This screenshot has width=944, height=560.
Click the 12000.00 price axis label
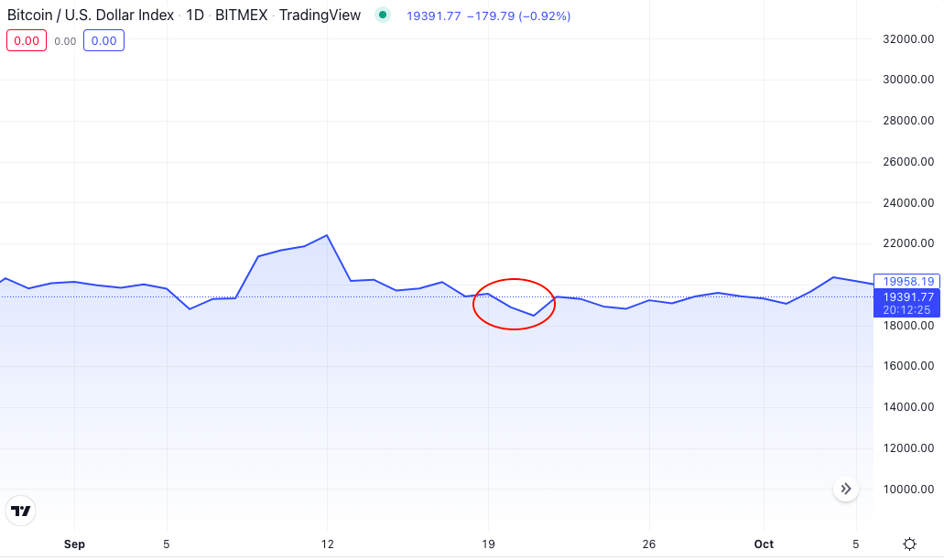click(x=908, y=448)
